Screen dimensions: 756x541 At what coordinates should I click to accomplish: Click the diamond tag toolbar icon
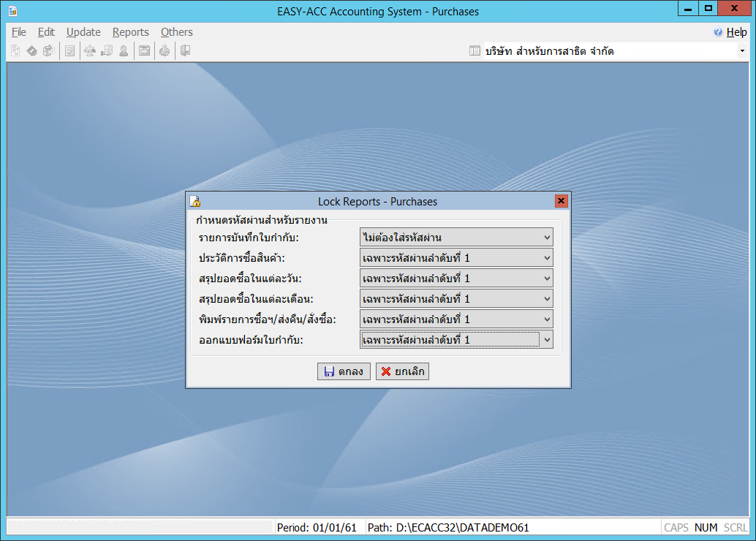(x=32, y=51)
